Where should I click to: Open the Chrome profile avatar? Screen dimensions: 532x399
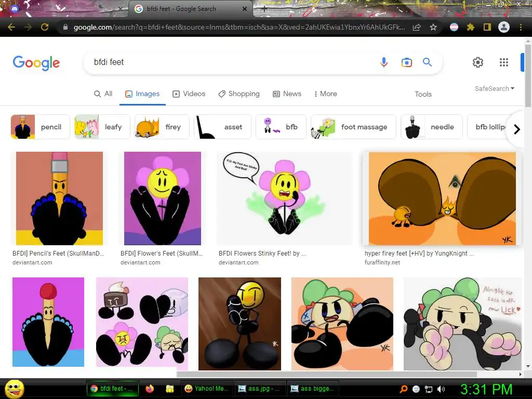504,27
